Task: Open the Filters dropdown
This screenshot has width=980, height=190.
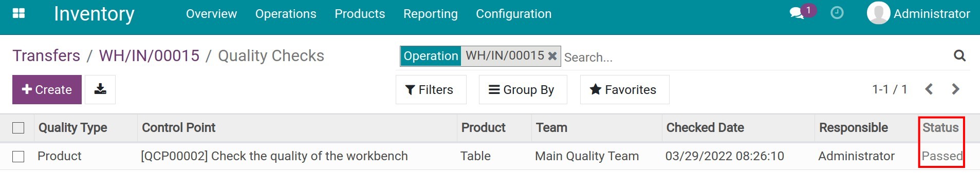Action: (431, 90)
